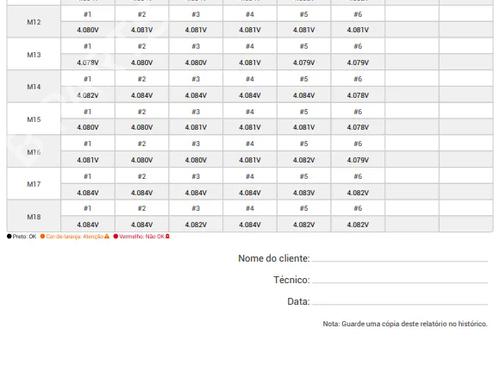This screenshot has width=500, height=375.
Task: Select M13 cell #4 value 4.081V
Action: [250, 63]
